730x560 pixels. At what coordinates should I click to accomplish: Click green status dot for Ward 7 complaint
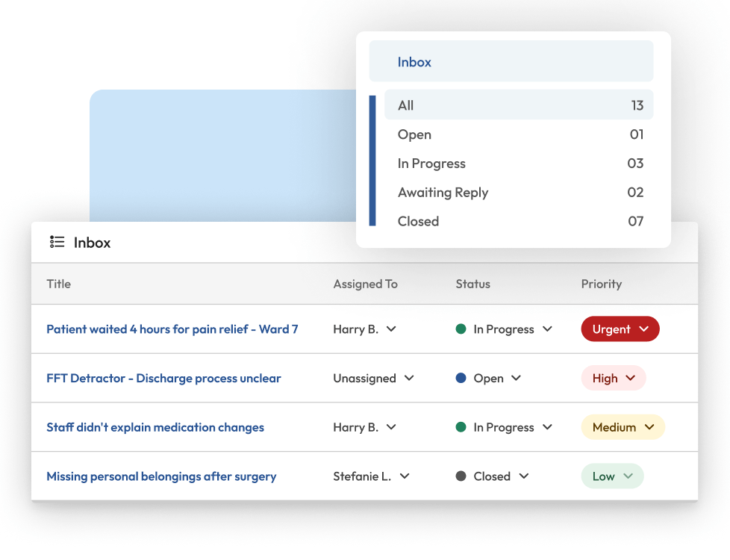(x=461, y=329)
